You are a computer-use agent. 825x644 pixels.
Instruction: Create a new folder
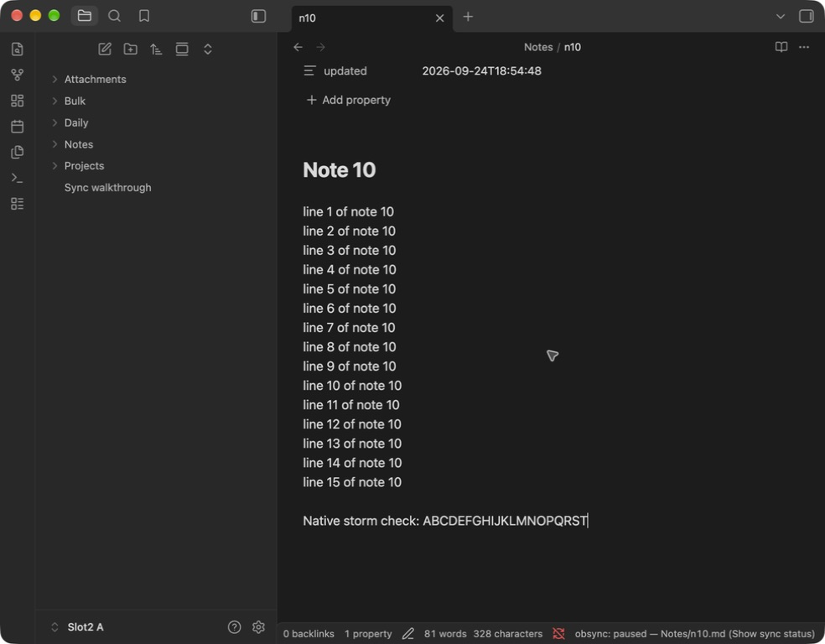coord(131,49)
